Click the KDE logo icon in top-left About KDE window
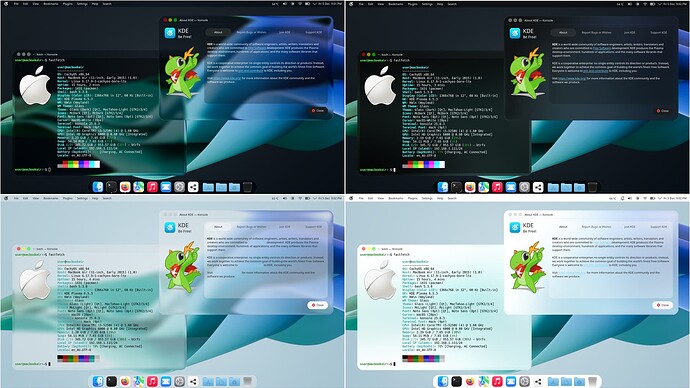Image resolution: width=690 pixels, height=388 pixels. pos(169,33)
